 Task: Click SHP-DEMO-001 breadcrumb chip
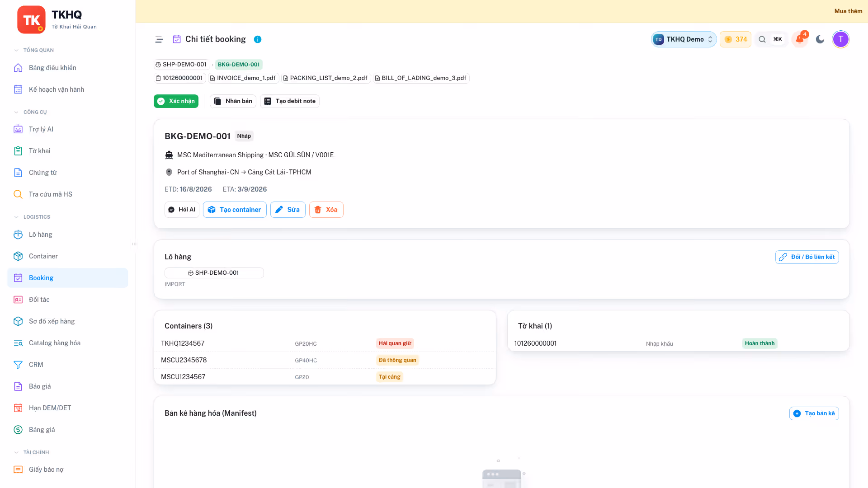(181, 65)
